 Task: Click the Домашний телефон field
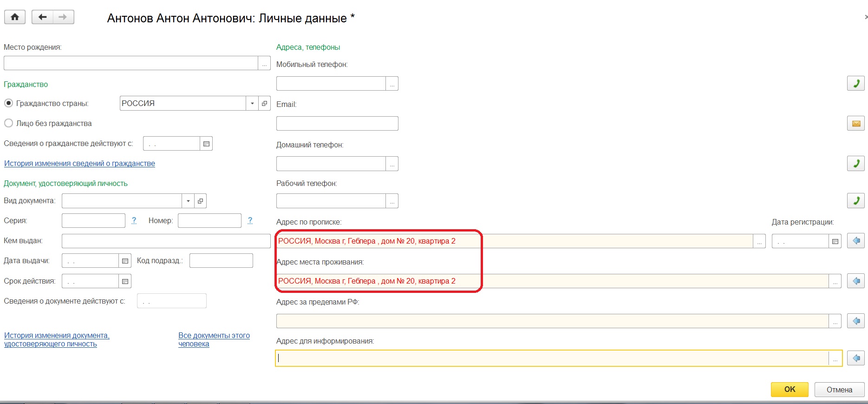click(331, 164)
